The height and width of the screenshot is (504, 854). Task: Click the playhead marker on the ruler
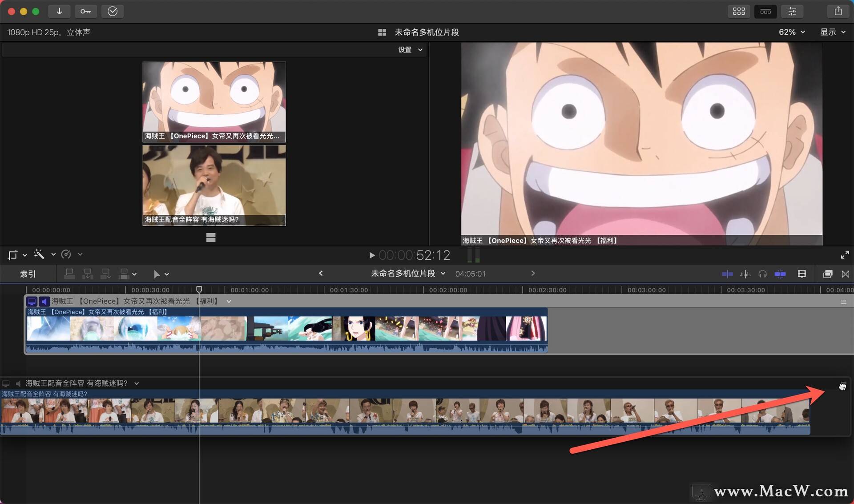[199, 290]
